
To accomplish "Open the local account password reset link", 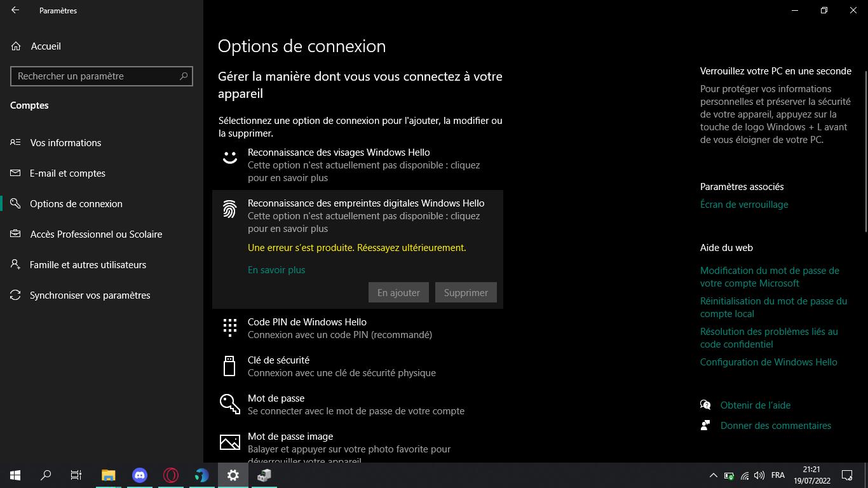I will pos(773,308).
